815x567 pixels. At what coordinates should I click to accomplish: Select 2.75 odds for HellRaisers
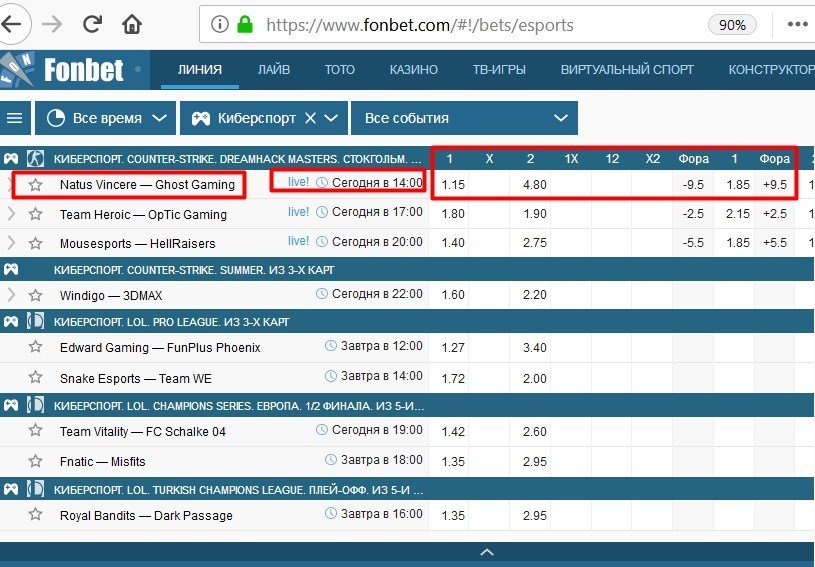coord(534,243)
